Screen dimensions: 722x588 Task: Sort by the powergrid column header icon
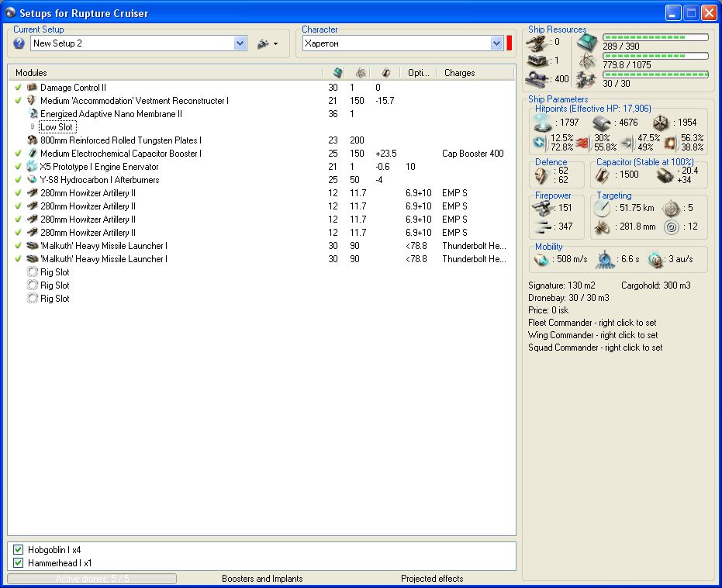tap(361, 72)
